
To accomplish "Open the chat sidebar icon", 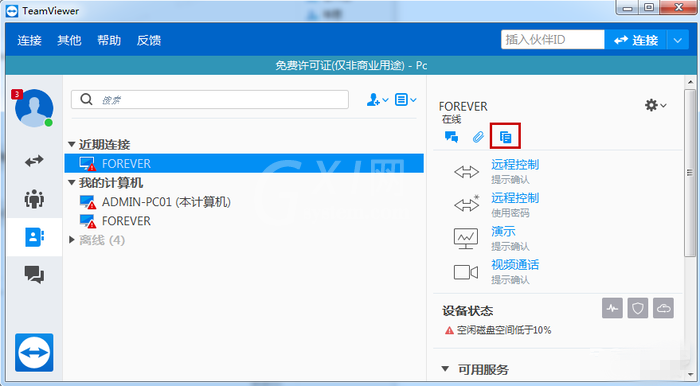I will 34,274.
